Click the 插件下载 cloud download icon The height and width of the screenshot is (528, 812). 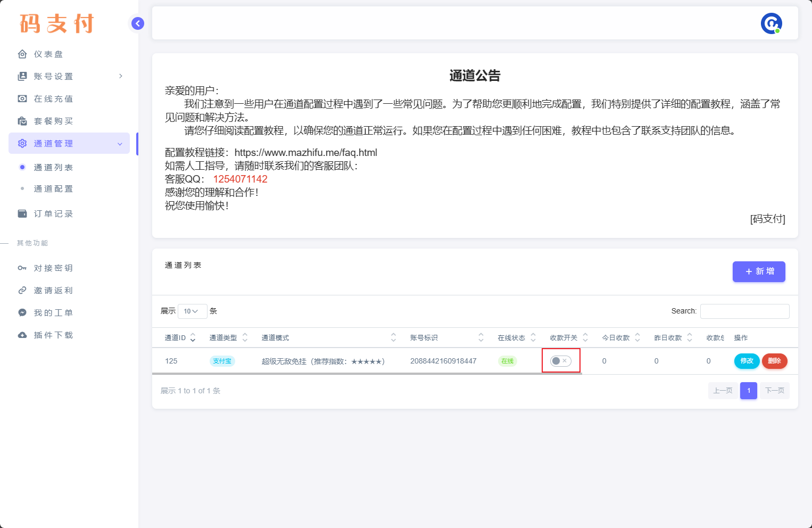(x=22, y=335)
